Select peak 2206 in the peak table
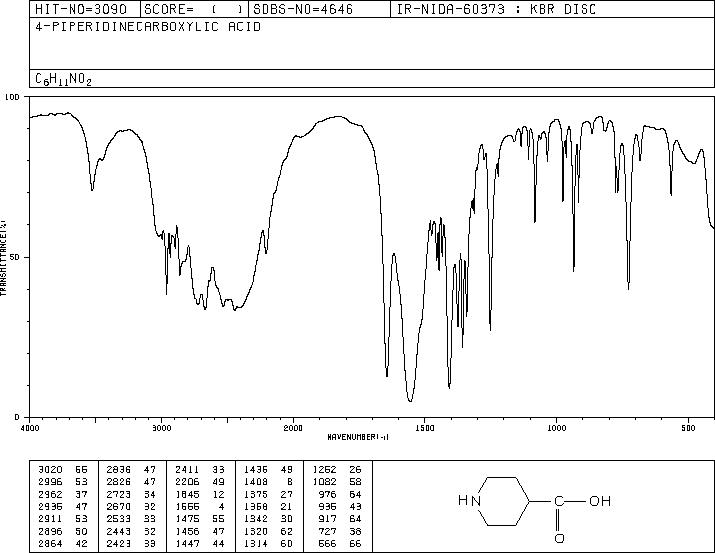The width and height of the screenshot is (715, 553). (187, 482)
